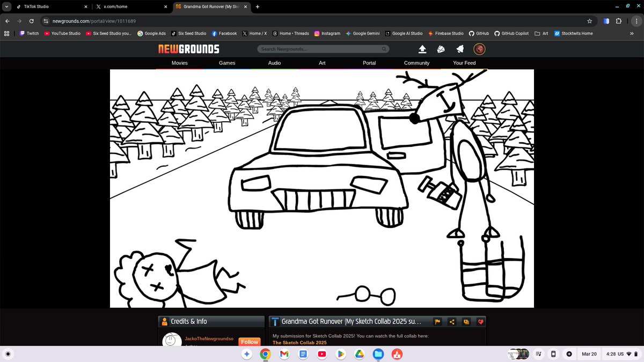
Task: Favorite the submission with heart icon
Action: (x=481, y=322)
